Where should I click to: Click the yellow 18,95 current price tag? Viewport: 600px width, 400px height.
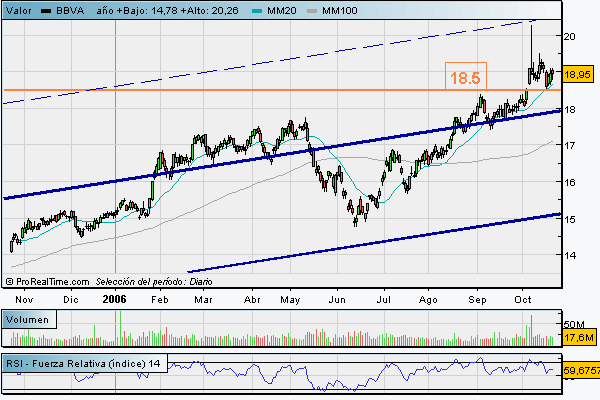pyautogui.click(x=577, y=74)
